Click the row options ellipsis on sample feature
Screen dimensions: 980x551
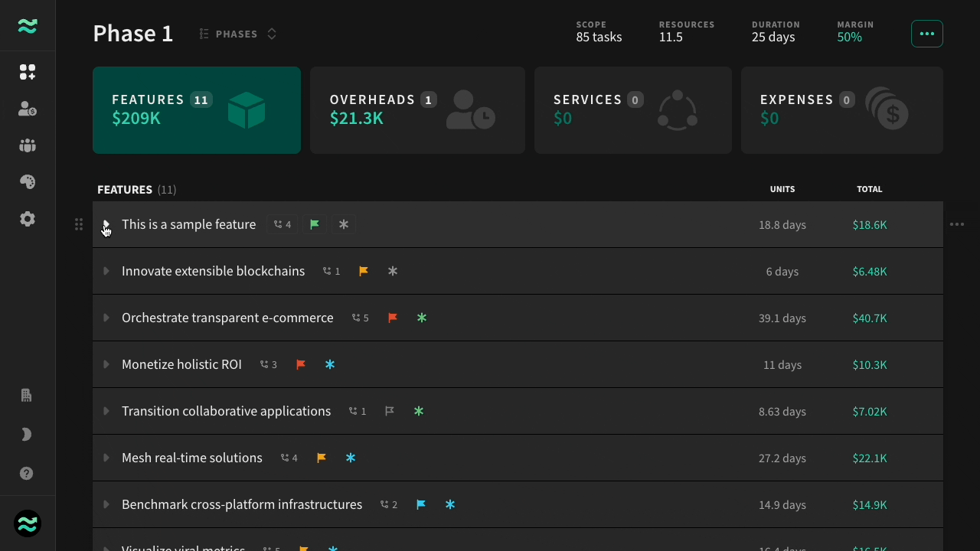957,224
